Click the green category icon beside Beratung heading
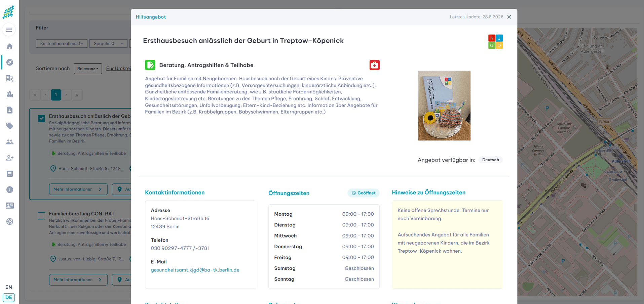 coord(150,65)
